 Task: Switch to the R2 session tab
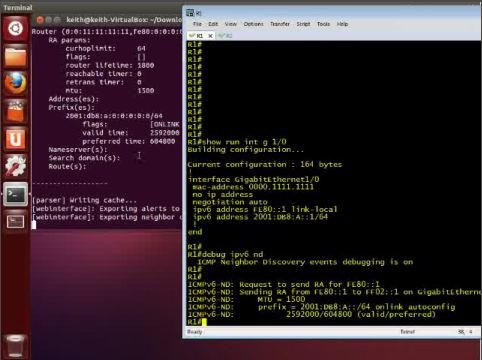pyautogui.click(x=225, y=36)
